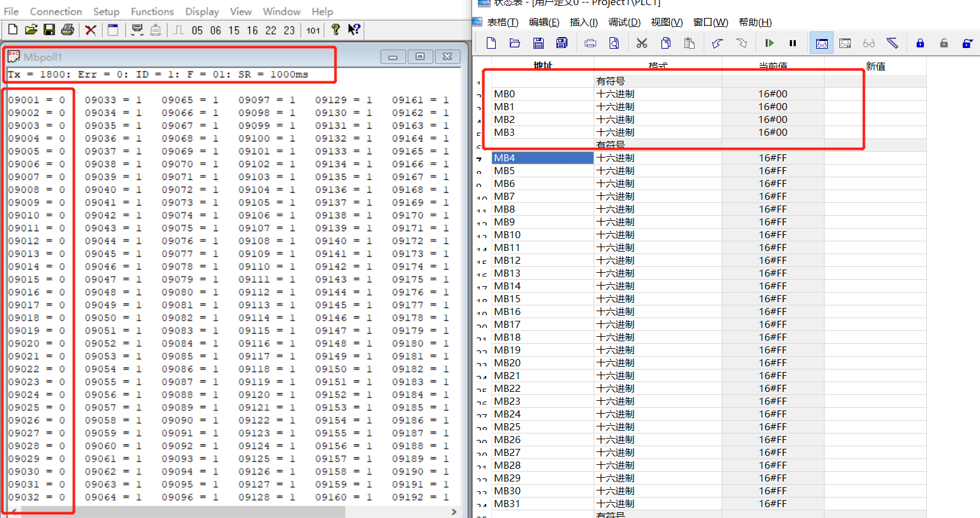Screen dimensions: 980x518
Task: Click the Redo arrow icon
Action: pyautogui.click(x=741, y=43)
